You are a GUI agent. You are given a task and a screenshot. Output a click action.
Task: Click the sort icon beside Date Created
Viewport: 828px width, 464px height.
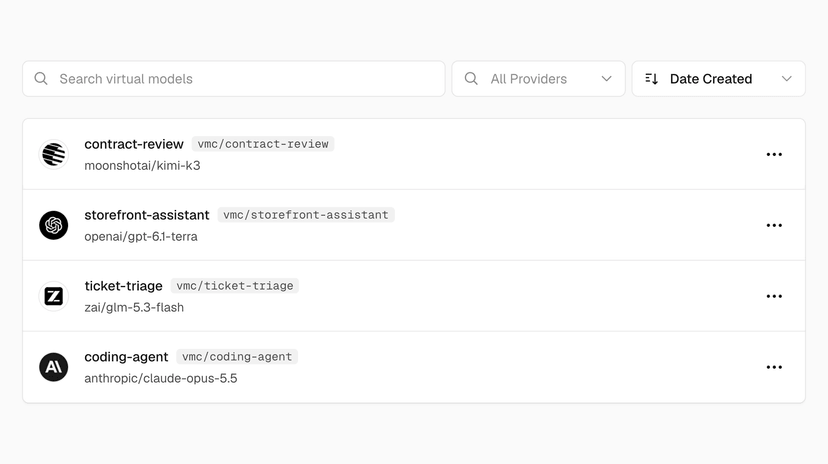pos(652,79)
